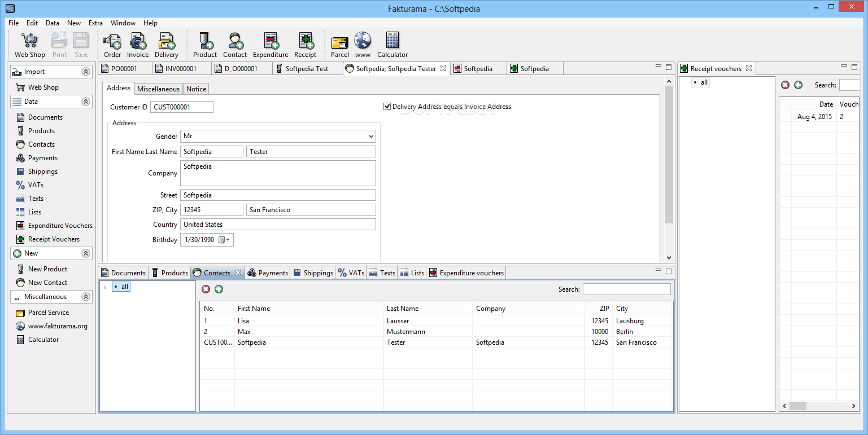Add contact with green plus icon
The height and width of the screenshot is (435, 868).
coord(219,289)
